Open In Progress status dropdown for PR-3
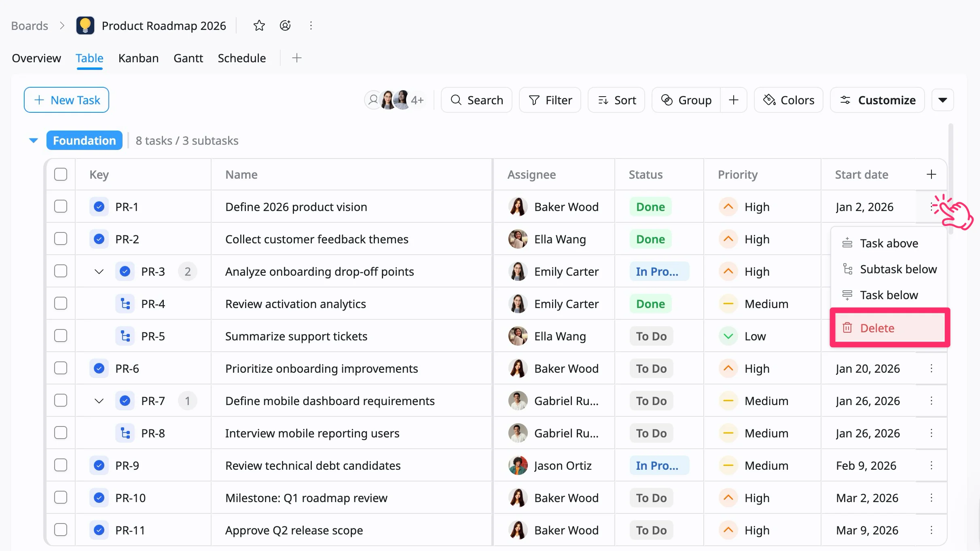 (x=659, y=271)
